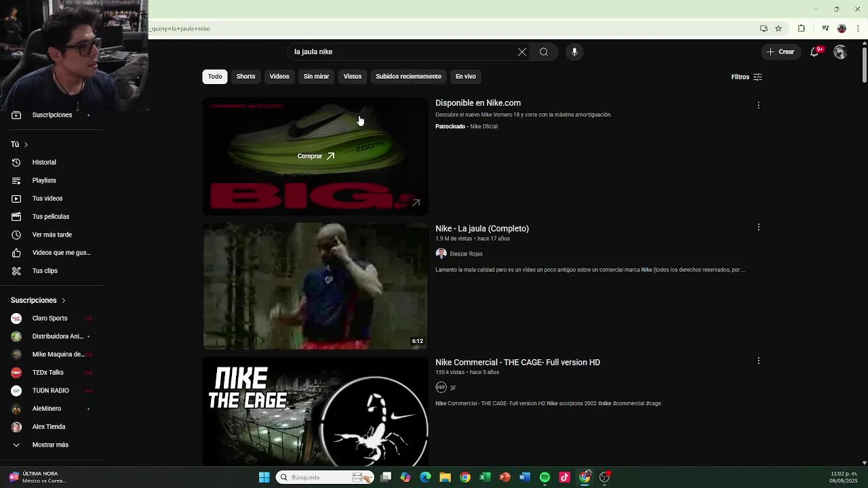Open Tus películas in sidebar
868x488 pixels.
(52, 217)
